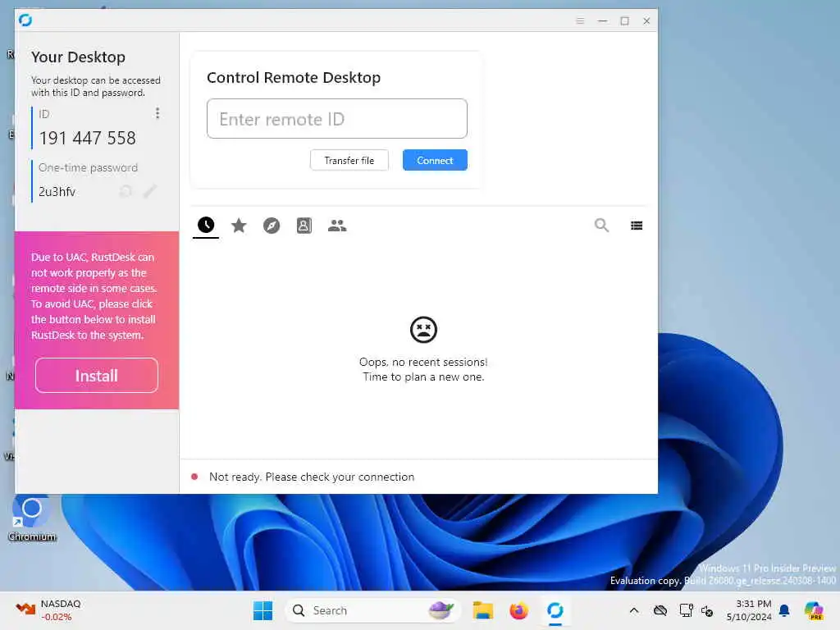Open the Favorites star tab
Screen dimensions: 840x630
(239, 226)
